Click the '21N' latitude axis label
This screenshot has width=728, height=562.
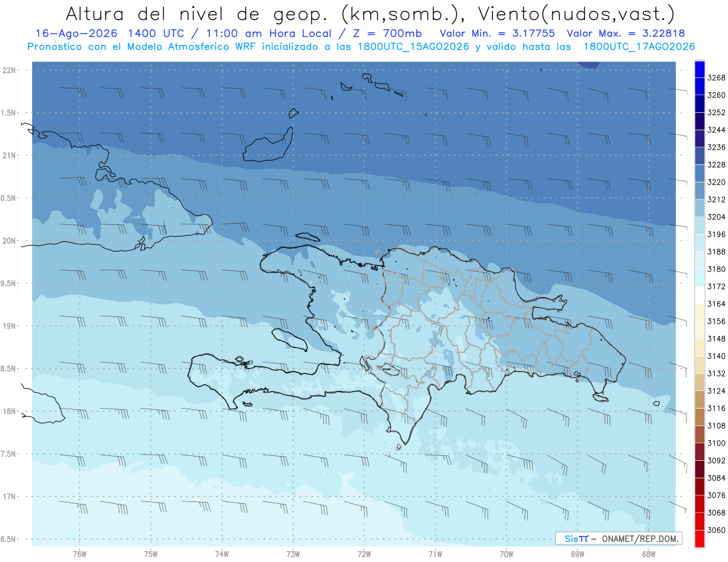(10, 156)
